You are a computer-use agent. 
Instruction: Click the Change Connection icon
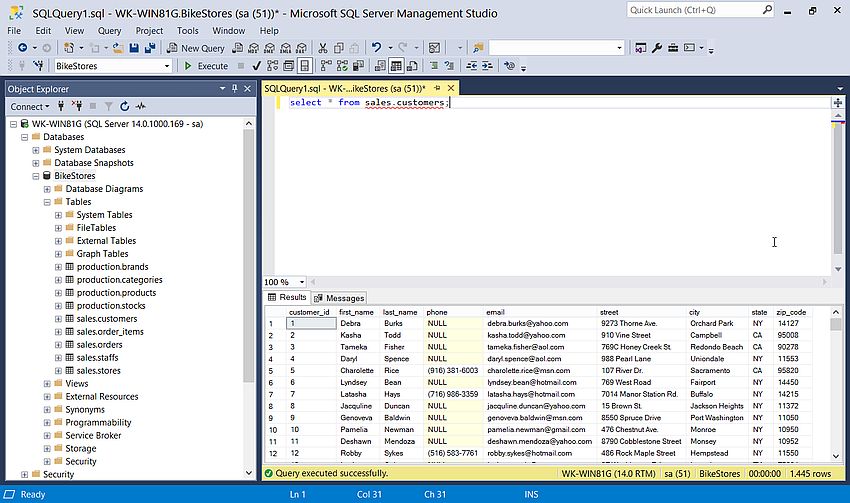[x=38, y=66]
